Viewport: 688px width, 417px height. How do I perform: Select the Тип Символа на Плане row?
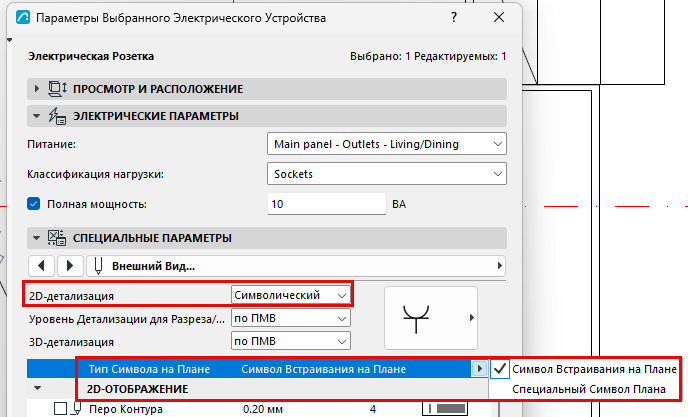[258, 369]
